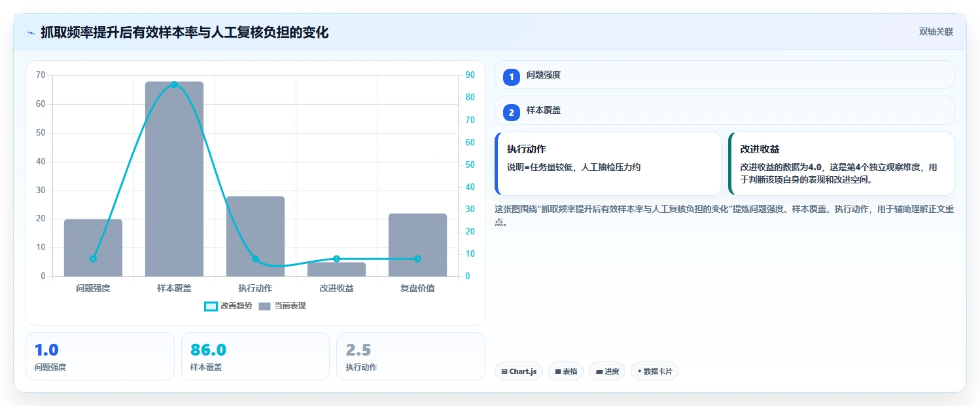The image size is (980, 406).
Task: Click the 当前表现 gray legend swatch
Action: pos(265,306)
